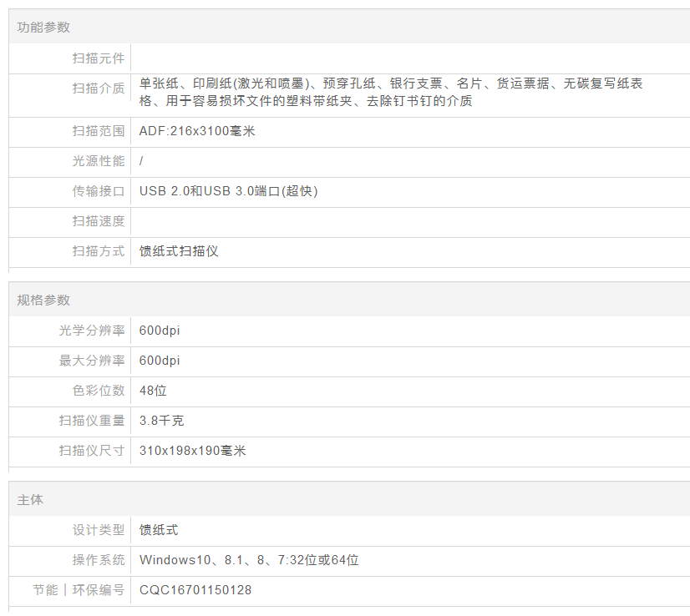Select the 扫描仪重量 label
This screenshot has width=690, height=616.
click(x=91, y=421)
